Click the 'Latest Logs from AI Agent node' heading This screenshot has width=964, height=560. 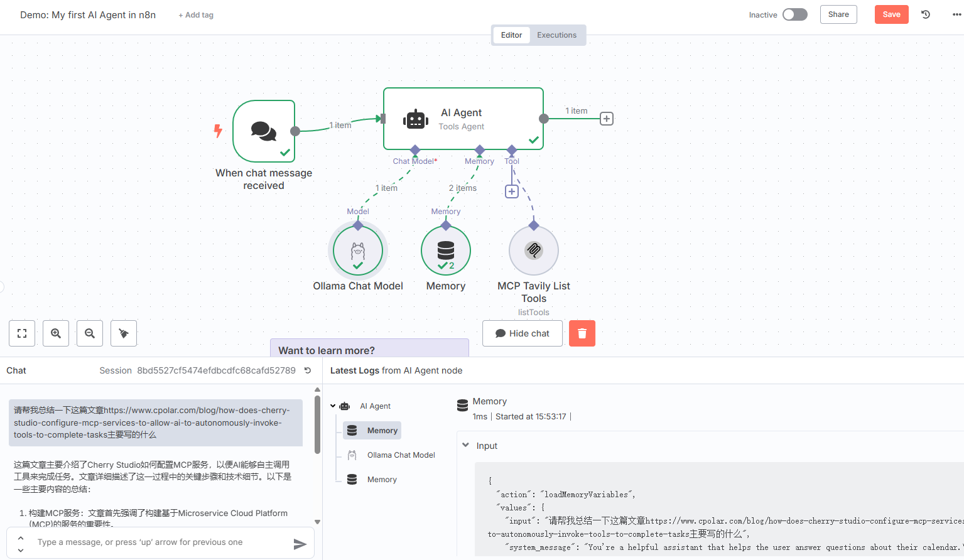[396, 370]
